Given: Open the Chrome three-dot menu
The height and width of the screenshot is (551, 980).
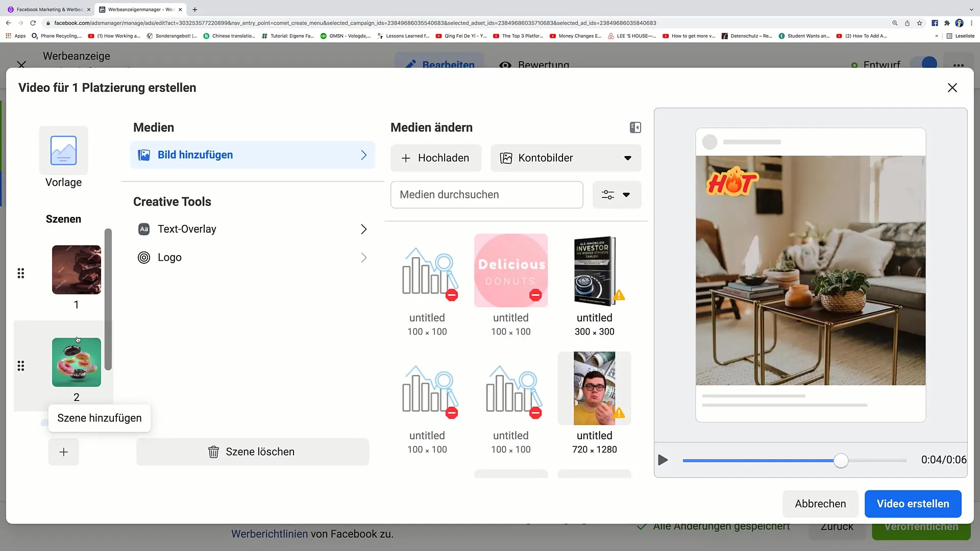Looking at the screenshot, I should click(x=972, y=23).
